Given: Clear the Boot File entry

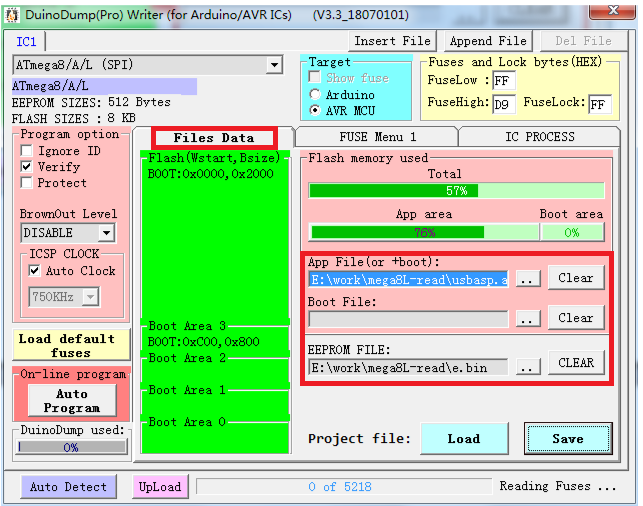Looking at the screenshot, I should pyautogui.click(x=576, y=318).
